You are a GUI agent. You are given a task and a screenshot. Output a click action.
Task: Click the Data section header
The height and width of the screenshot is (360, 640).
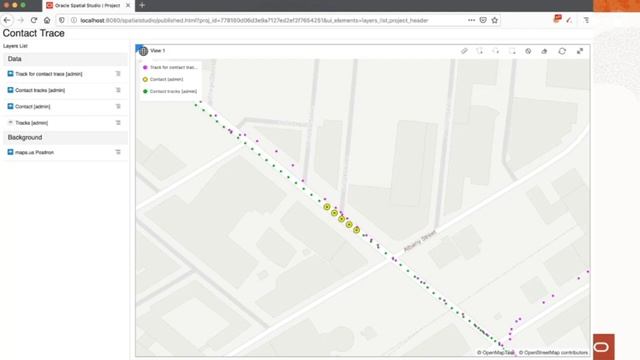65,59
